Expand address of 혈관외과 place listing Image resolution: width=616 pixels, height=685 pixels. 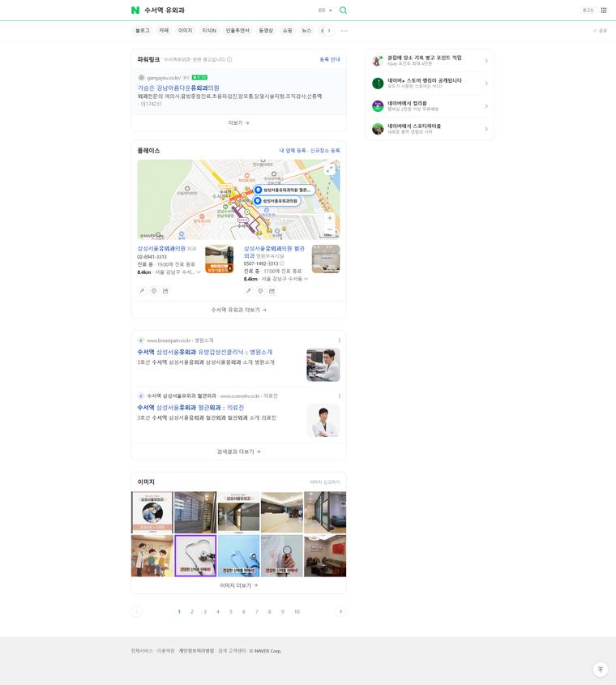click(x=306, y=279)
